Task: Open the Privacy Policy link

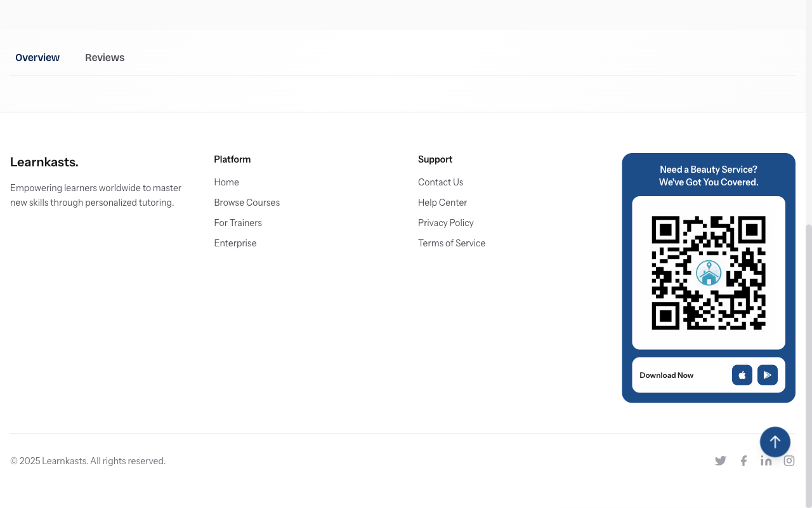Action: pyautogui.click(x=445, y=222)
